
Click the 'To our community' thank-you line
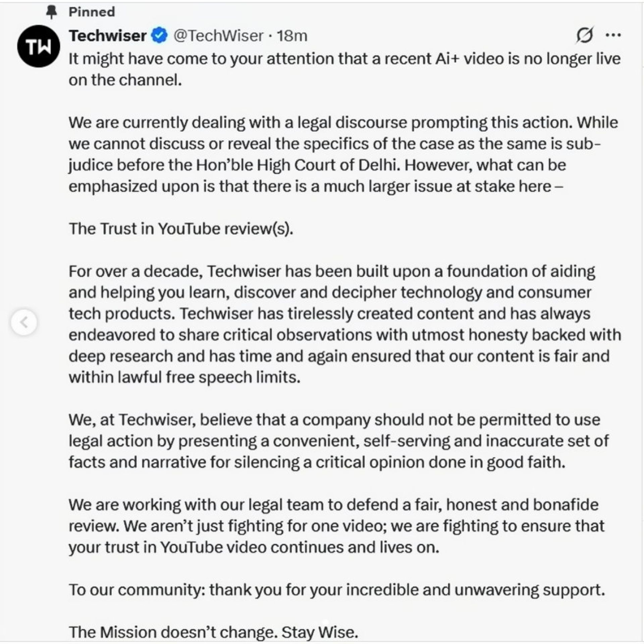point(337,590)
